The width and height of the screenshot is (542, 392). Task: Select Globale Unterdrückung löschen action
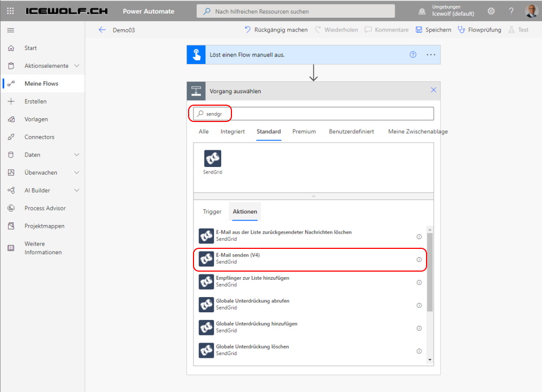pos(310,351)
